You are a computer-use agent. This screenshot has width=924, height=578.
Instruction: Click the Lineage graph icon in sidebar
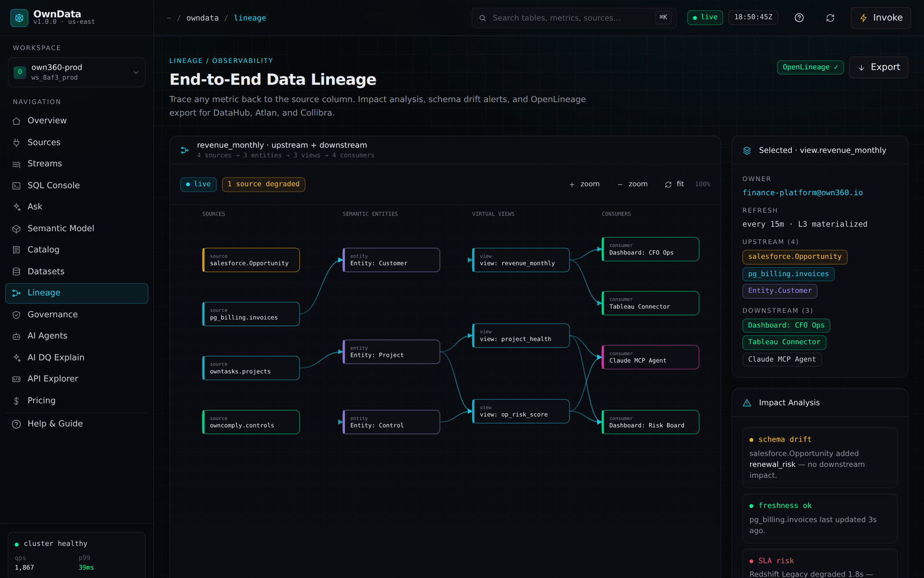(16, 293)
